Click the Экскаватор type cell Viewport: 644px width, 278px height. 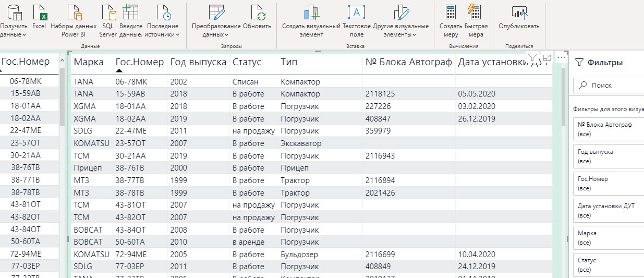click(301, 143)
